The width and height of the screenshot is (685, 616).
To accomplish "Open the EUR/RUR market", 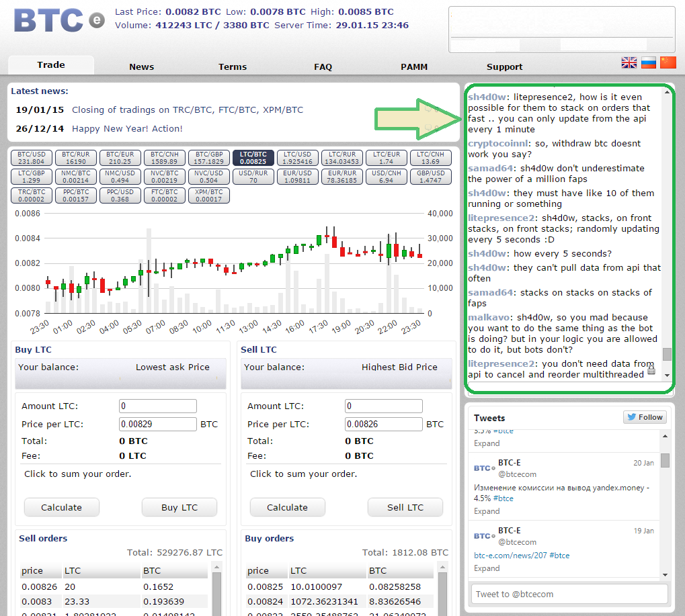I will (342, 177).
